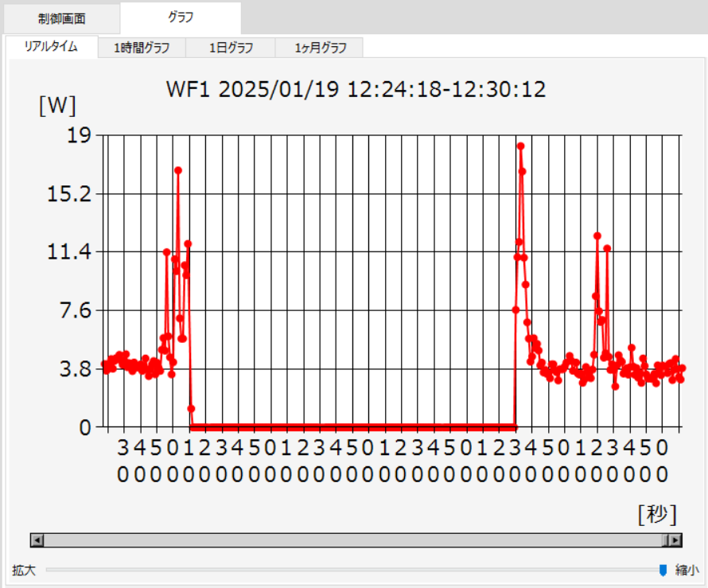Click the 19 value on Y-axis
Viewport: 708px width, 588px height.
82,135
